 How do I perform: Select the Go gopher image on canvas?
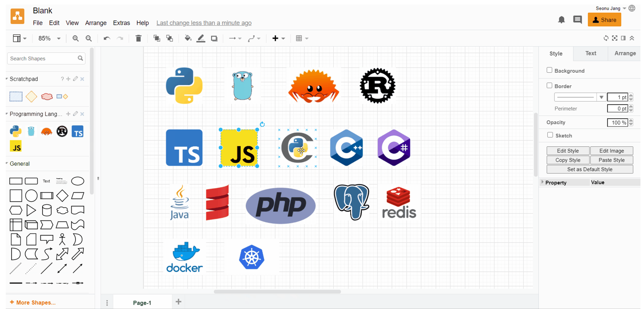[242, 86]
